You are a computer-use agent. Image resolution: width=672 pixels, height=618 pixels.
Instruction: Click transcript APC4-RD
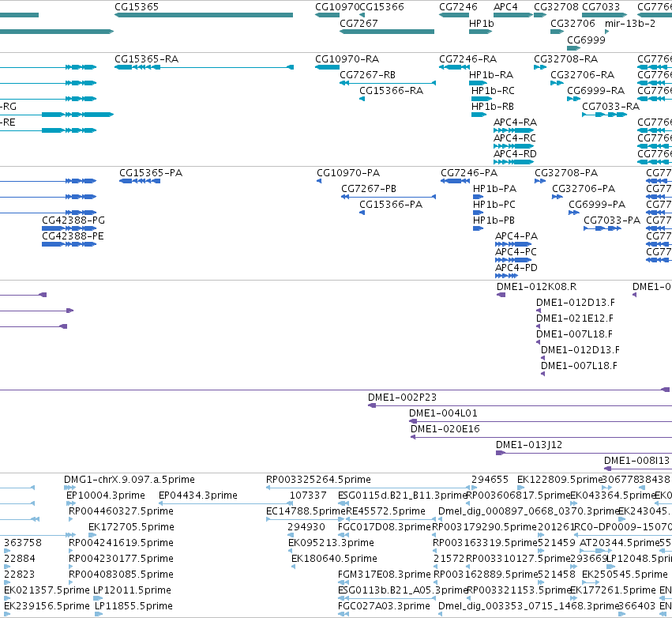coord(515,154)
